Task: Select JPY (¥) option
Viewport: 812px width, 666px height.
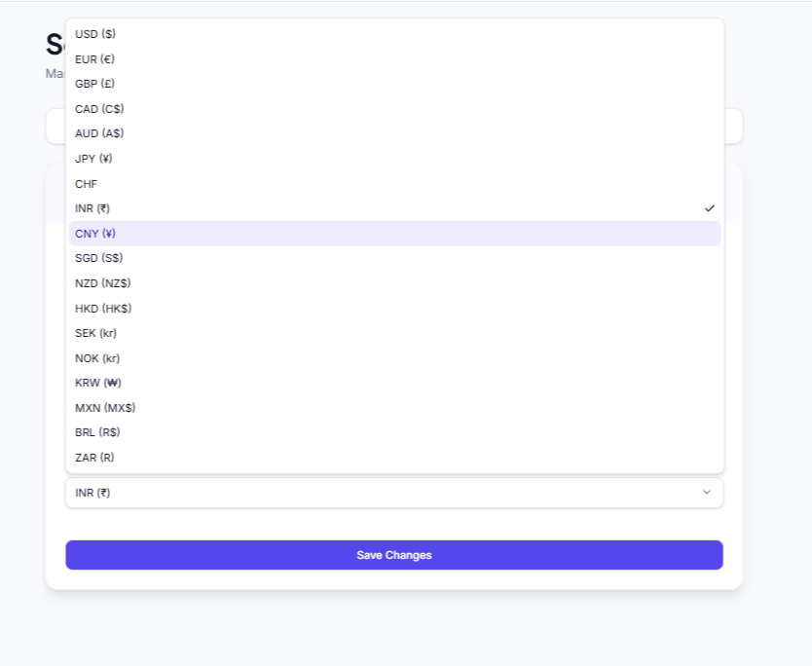Action: 93,159
